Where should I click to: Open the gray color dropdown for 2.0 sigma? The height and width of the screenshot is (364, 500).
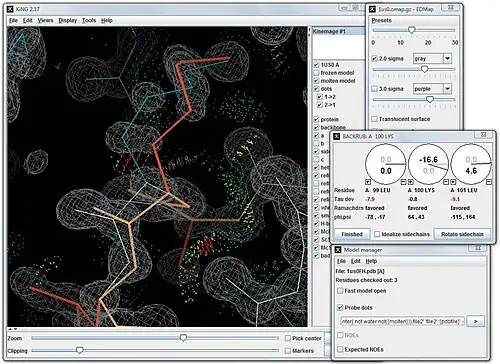coord(447,59)
